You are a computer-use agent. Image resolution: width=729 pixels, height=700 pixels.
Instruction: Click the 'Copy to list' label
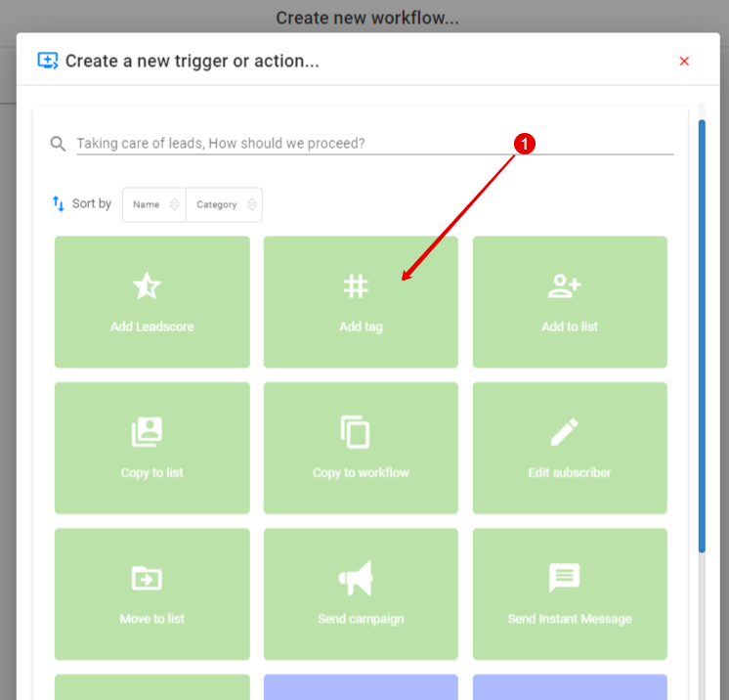coord(152,472)
